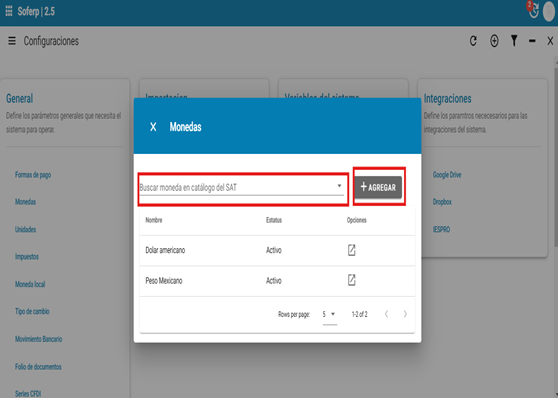Screen dimensions: 558x398
Task: Click Activo status of Dolar americano
Action: (x=274, y=250)
